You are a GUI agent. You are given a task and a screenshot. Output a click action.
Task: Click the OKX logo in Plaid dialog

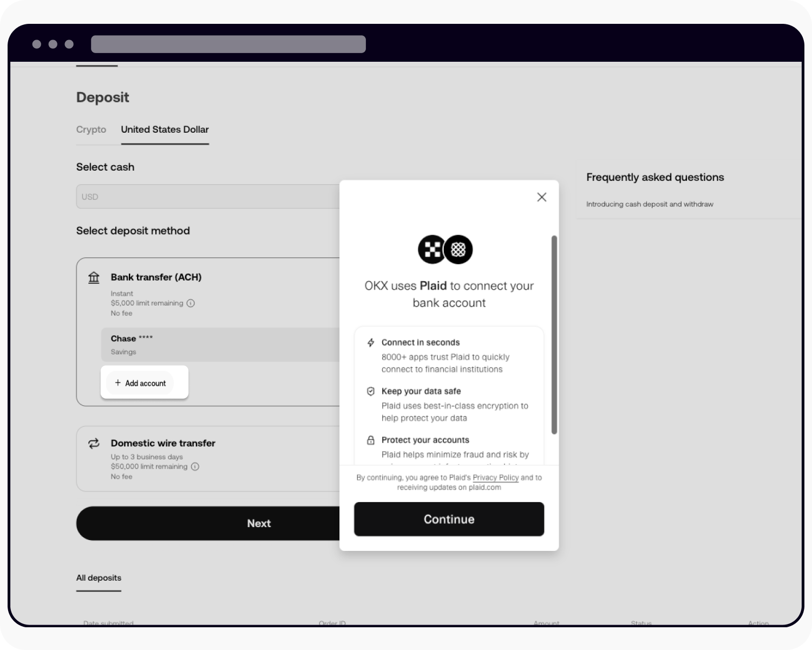[433, 250]
